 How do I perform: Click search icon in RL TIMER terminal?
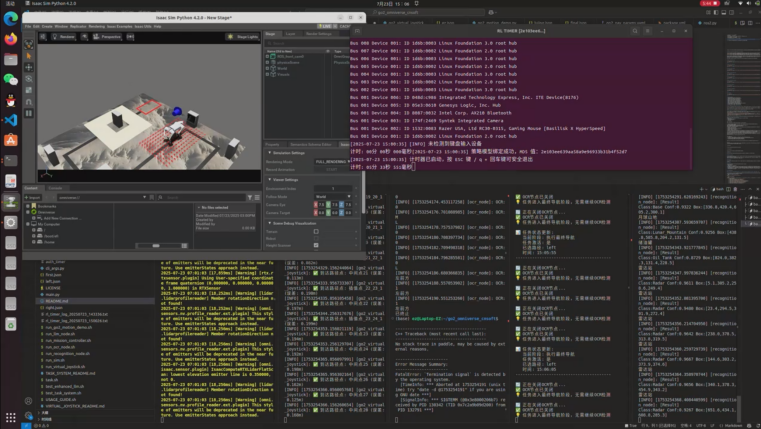coord(635,31)
